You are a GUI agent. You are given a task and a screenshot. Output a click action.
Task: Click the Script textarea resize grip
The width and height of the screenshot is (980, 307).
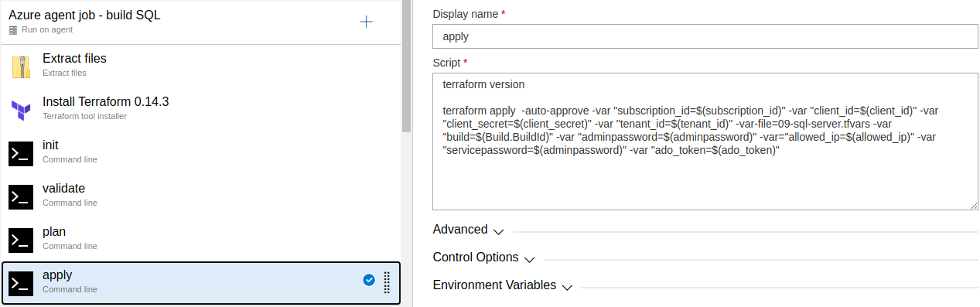click(x=974, y=205)
